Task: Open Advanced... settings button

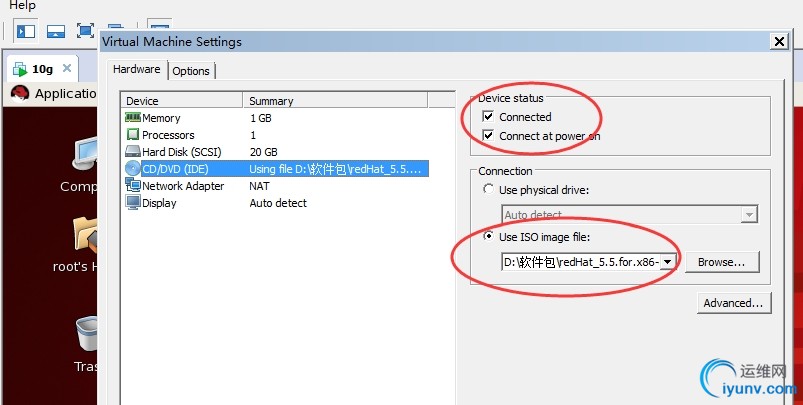Action: coord(733,303)
